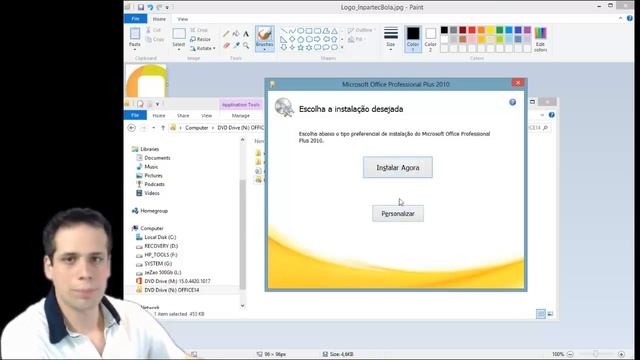Click the Personalizar button
This screenshot has width=640, height=360.
(x=398, y=213)
